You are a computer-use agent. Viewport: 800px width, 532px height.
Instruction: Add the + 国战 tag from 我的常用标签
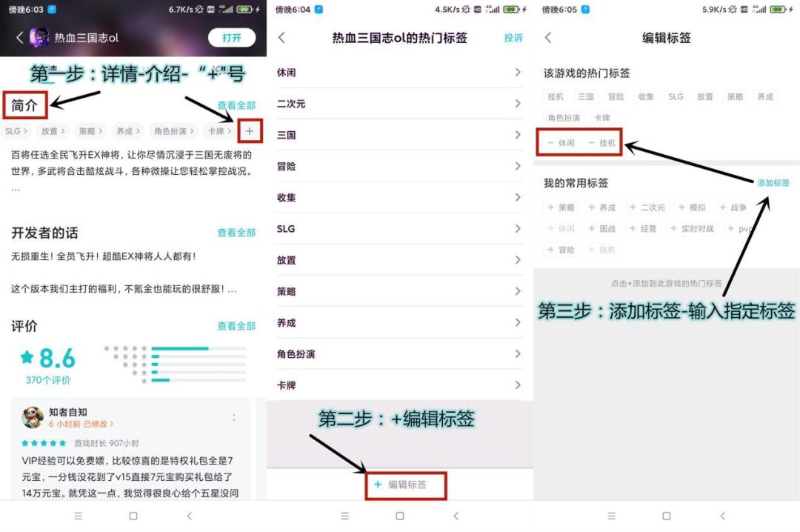click(x=602, y=229)
